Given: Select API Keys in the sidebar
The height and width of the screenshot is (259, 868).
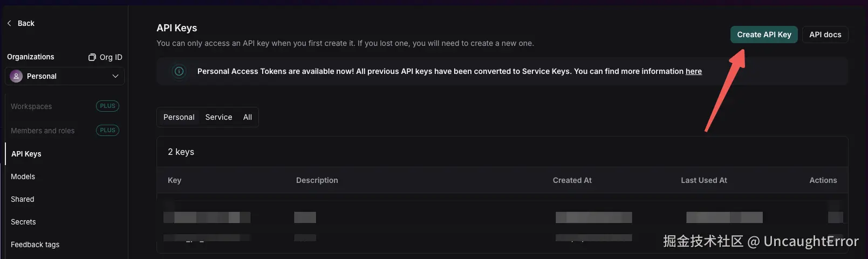Looking at the screenshot, I should [26, 154].
